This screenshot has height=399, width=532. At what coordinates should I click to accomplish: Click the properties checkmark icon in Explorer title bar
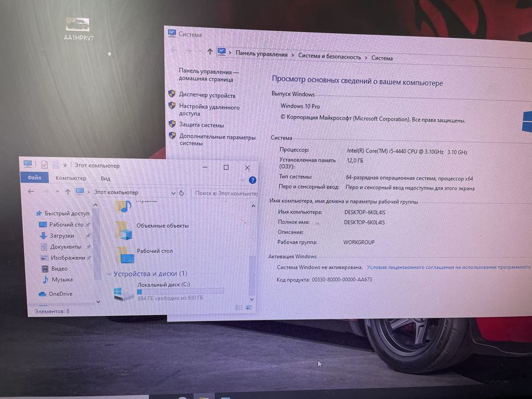tap(44, 165)
